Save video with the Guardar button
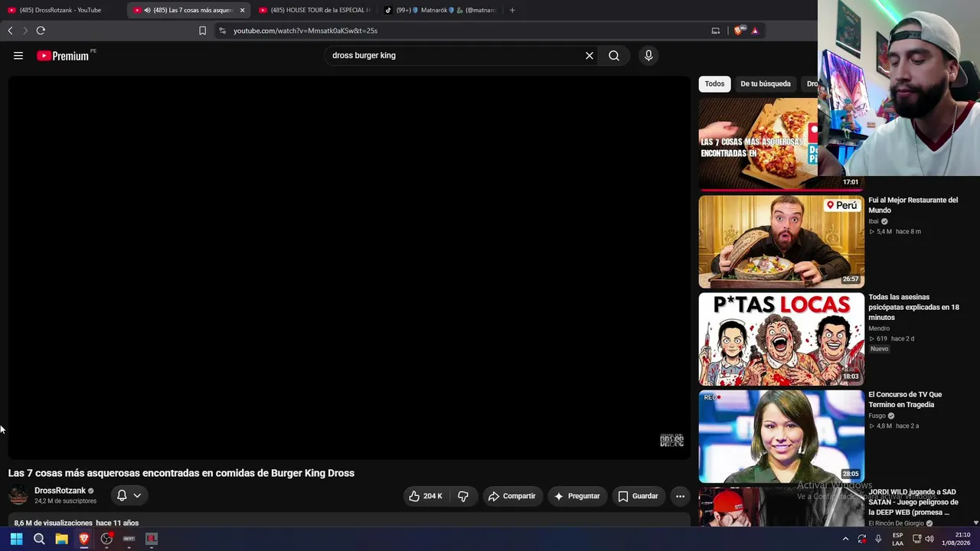This screenshot has width=980, height=551. point(638,496)
